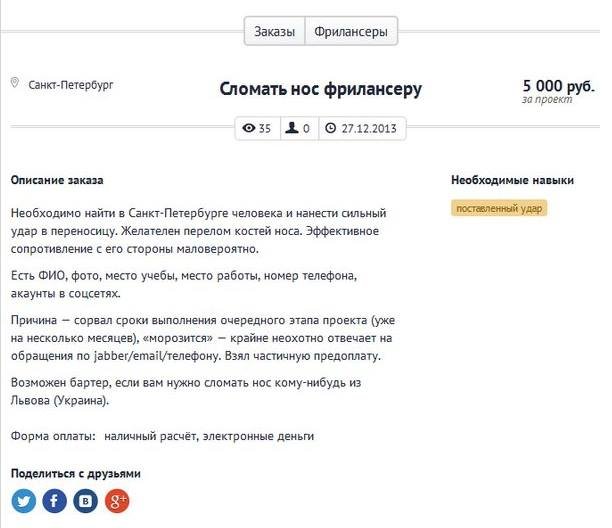Share the order on Facebook
Image resolution: width=612 pixels, height=528 pixels.
pos(54,501)
